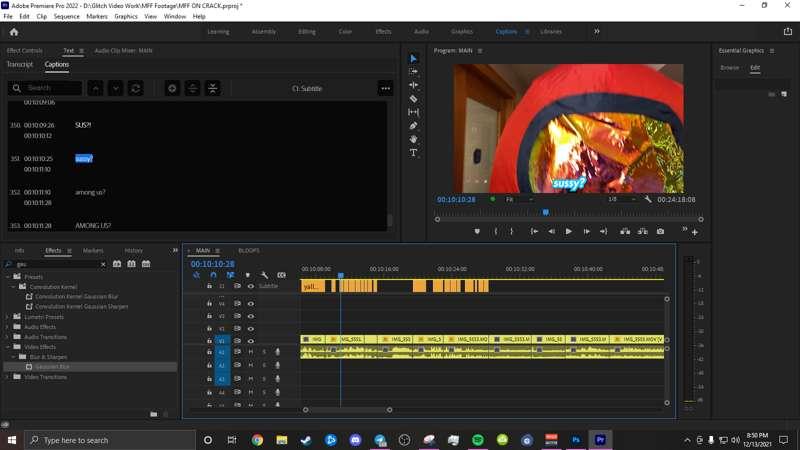
Task: Toggle Linked Selection in timeline
Action: pos(230,275)
